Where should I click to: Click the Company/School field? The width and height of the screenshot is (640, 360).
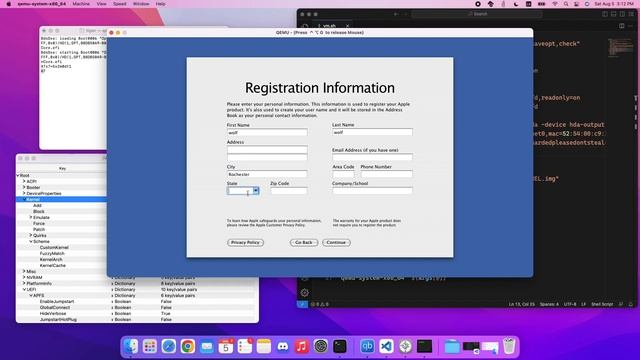pyautogui.click(x=372, y=191)
